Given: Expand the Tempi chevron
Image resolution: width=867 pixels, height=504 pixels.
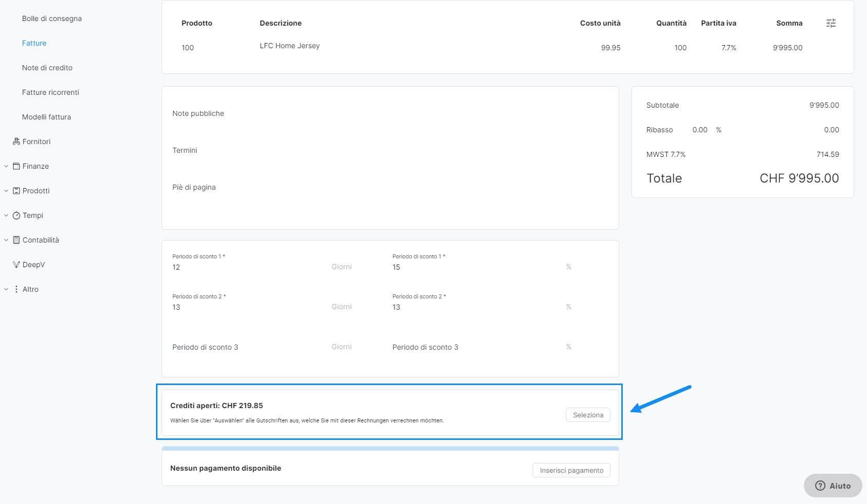Looking at the screenshot, I should point(6,215).
